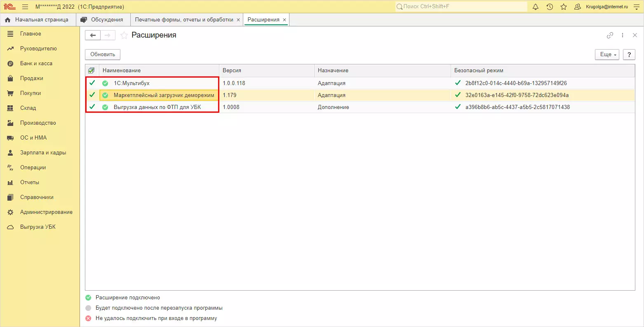Open the notifications bell
Screen dimensions: 644x327
[x=536, y=7]
